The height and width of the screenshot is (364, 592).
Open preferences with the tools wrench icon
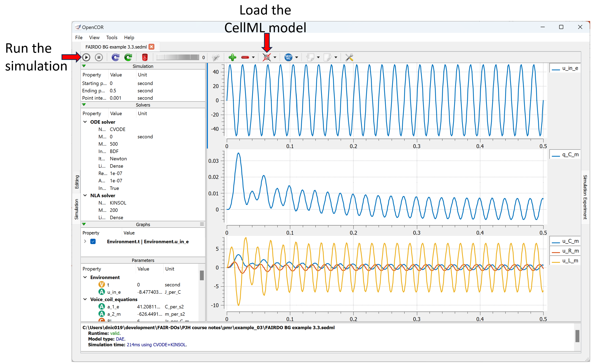tap(349, 57)
